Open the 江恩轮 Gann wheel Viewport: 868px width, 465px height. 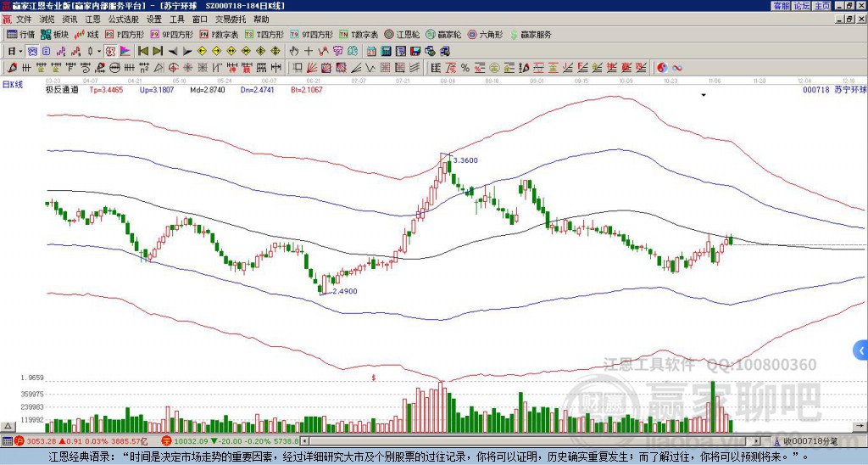402,34
